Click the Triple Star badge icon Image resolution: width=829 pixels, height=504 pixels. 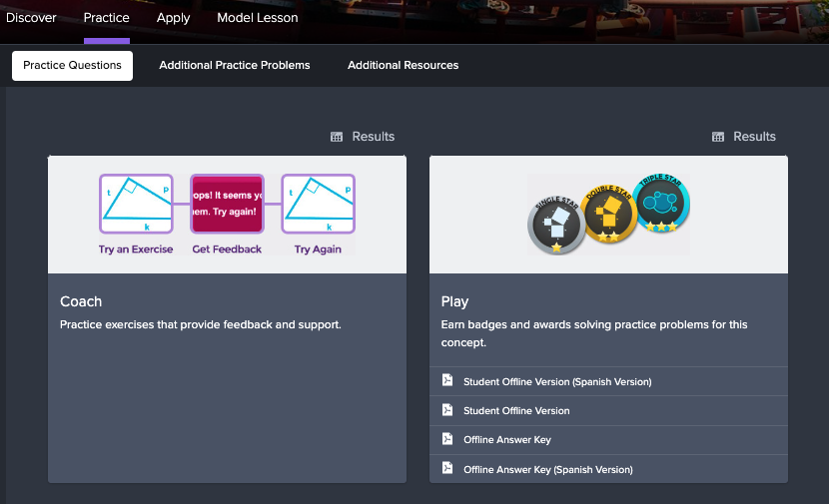[660, 203]
